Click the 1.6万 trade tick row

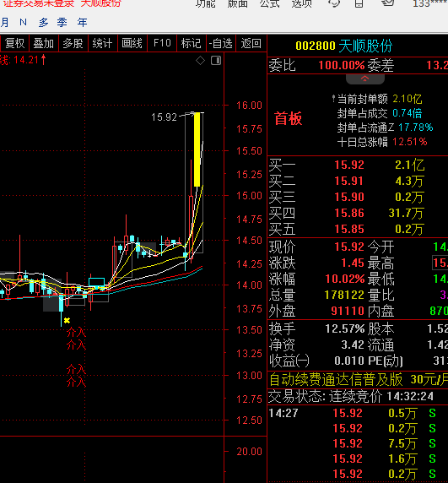tap(358, 459)
